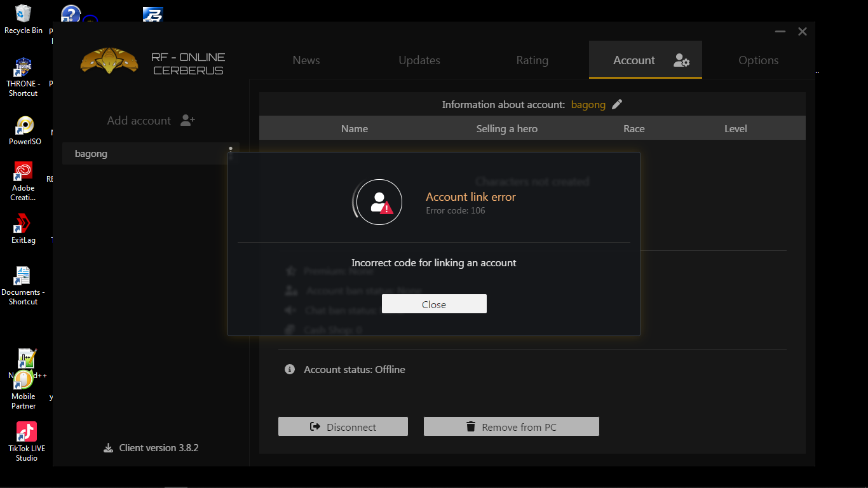The width and height of the screenshot is (868, 488).
Task: Click the RF Online Cerberus logo
Action: (109, 61)
